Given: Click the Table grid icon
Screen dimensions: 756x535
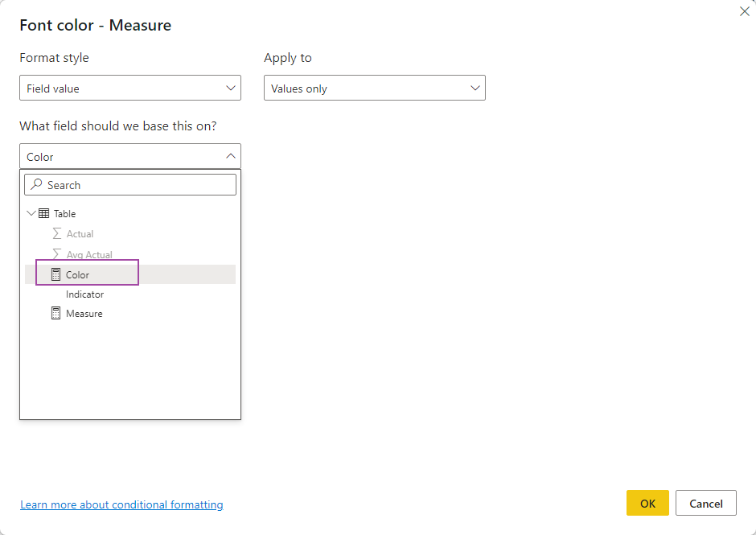Looking at the screenshot, I should [44, 213].
